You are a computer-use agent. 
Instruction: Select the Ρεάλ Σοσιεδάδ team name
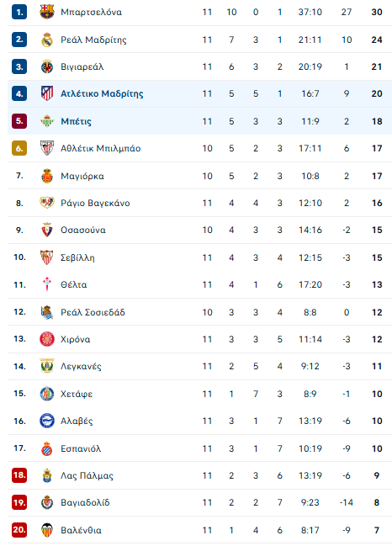tap(93, 312)
